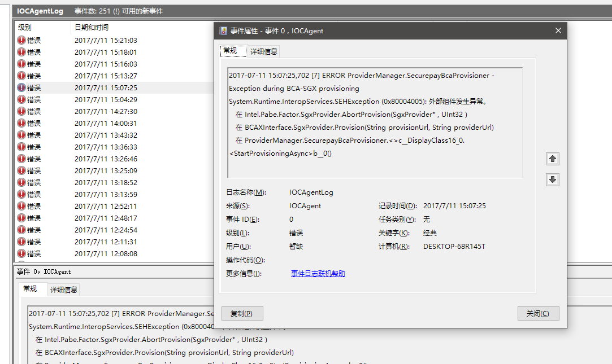
Task: Switch to 详细信息 tab in dialog
Action: (264, 51)
